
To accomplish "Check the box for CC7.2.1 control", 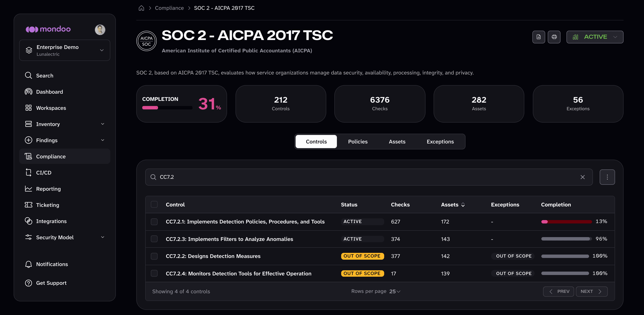I will coord(154,222).
